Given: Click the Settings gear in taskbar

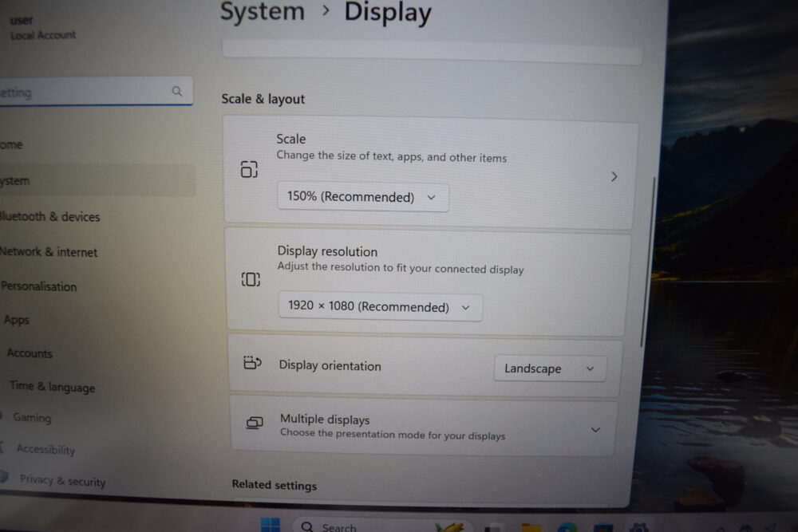Looking at the screenshot, I should click(639, 527).
